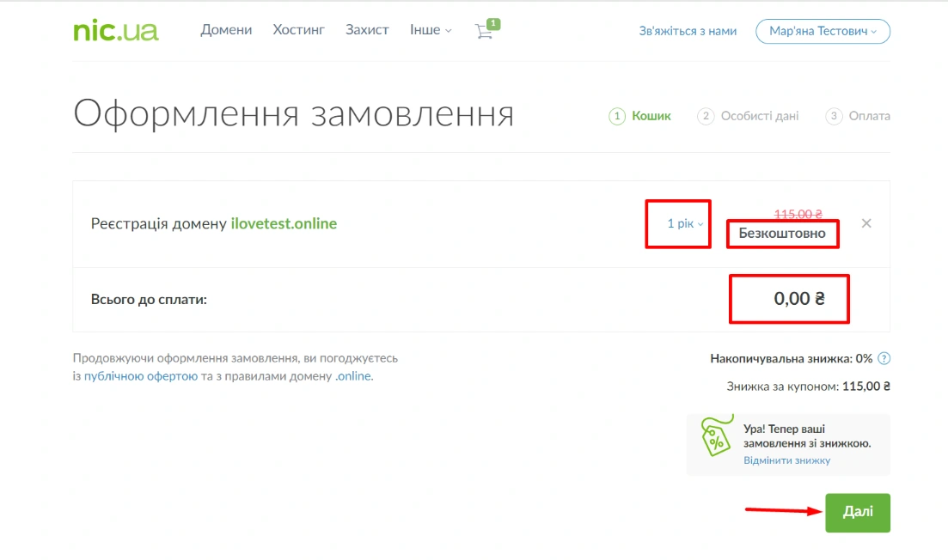Open the 1 рік period dropdown
This screenshot has height=560, width=948.
[x=684, y=223]
